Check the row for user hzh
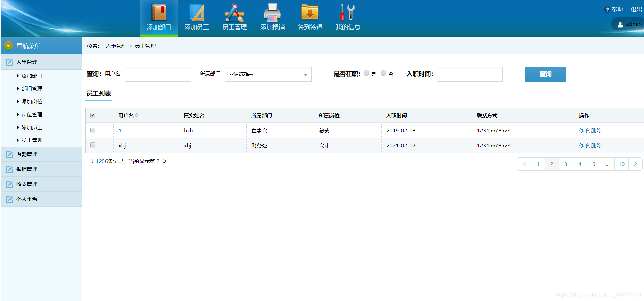Image resolution: width=644 pixels, height=301 pixels. [x=93, y=130]
